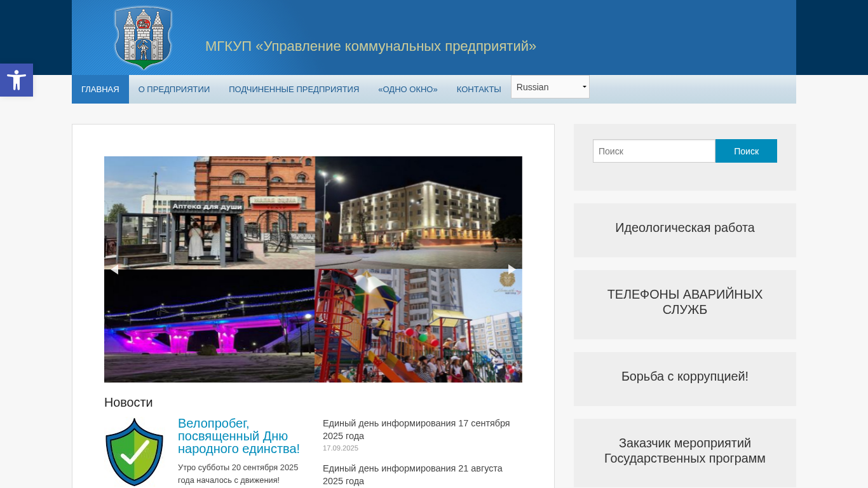
Task: Open the Russian language dropdown
Action: [550, 87]
